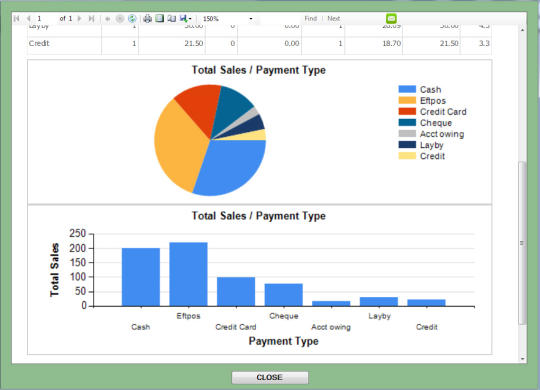Image resolution: width=540 pixels, height=390 pixels.
Task: Click the 18.70 cell in Credit row
Action: pos(392,43)
